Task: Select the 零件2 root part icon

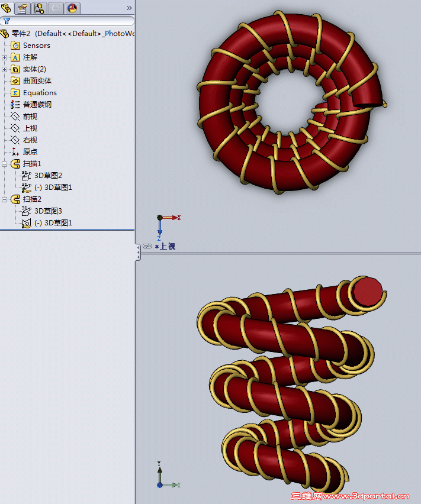Action: (x=5, y=33)
